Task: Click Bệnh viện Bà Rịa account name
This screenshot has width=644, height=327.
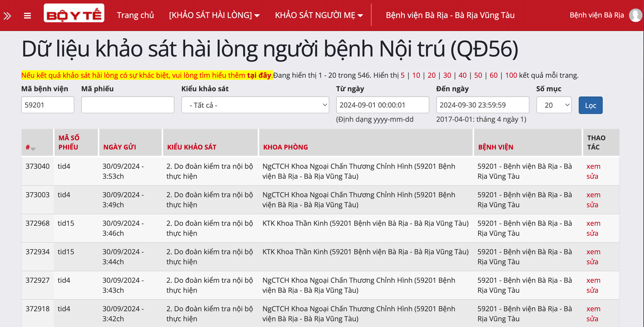Action: [596, 15]
